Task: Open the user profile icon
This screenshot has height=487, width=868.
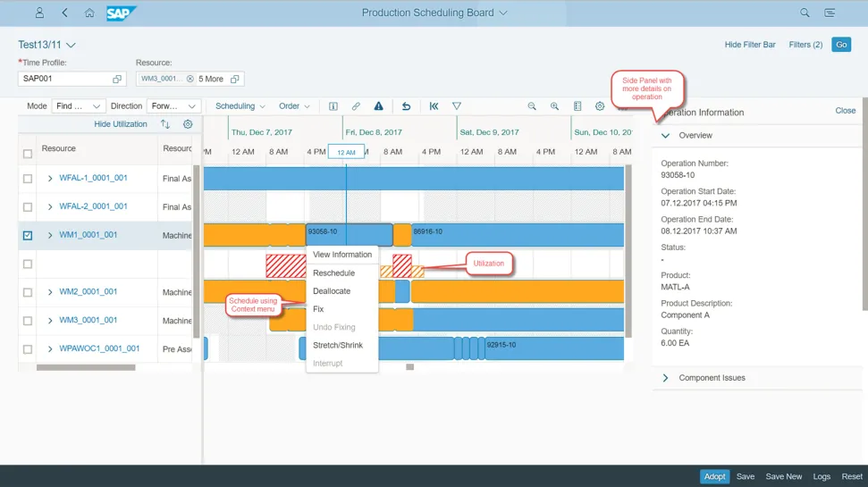Action: 39,13
